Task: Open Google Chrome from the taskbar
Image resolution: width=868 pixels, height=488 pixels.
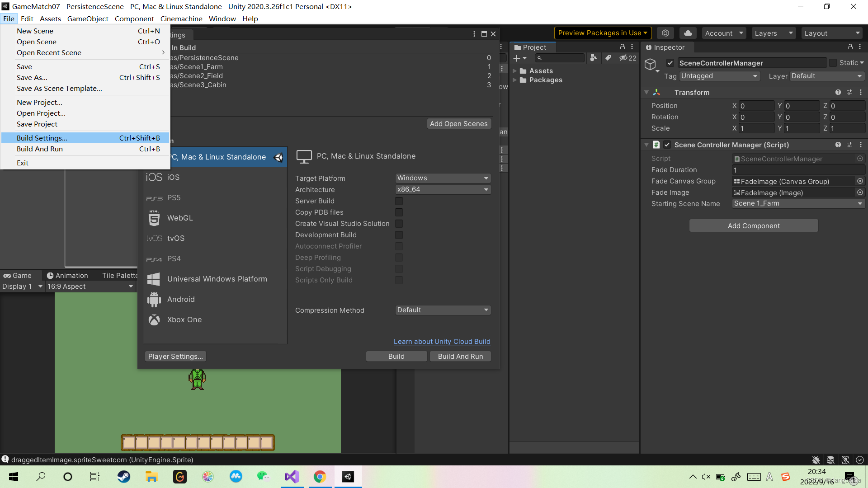Action: click(320, 477)
